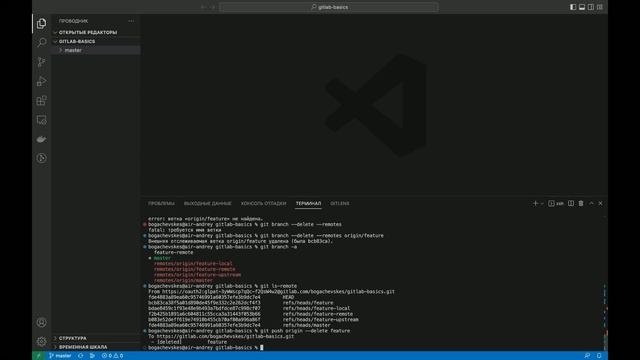This screenshot has width=640, height=360.
Task: Kill the terminal with trash icon
Action: click(581, 203)
